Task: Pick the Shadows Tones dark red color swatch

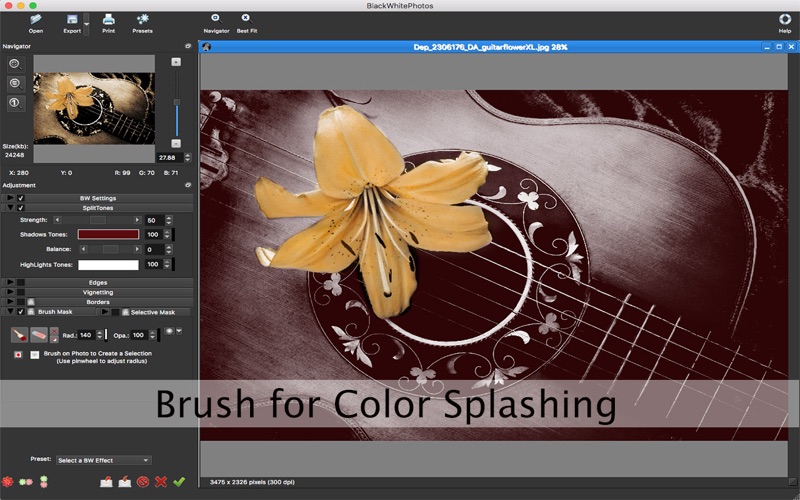Action: (x=108, y=234)
